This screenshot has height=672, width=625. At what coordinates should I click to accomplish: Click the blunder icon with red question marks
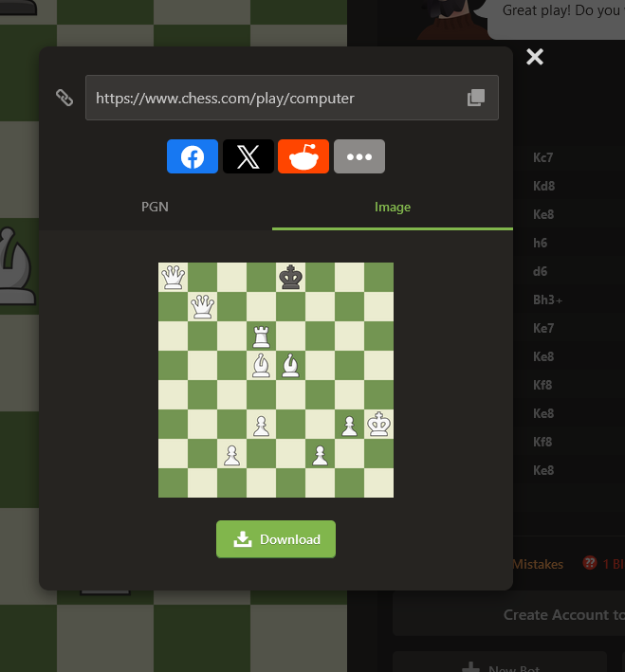tap(590, 563)
